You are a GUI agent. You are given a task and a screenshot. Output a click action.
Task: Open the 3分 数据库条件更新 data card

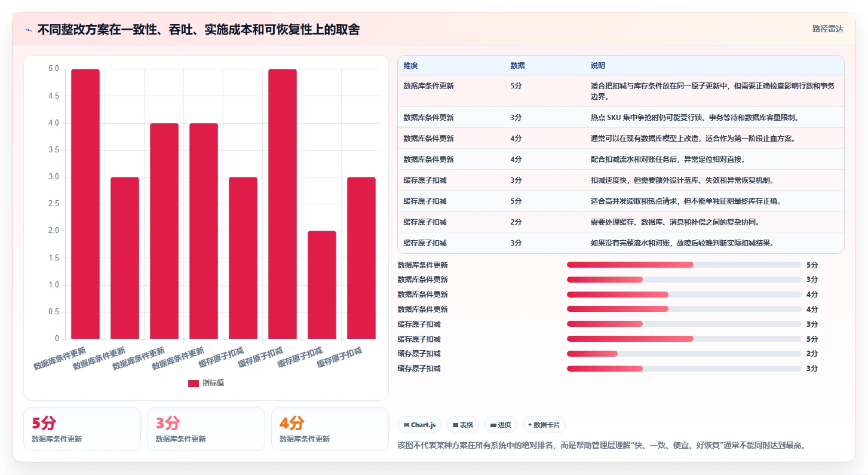[206, 429]
